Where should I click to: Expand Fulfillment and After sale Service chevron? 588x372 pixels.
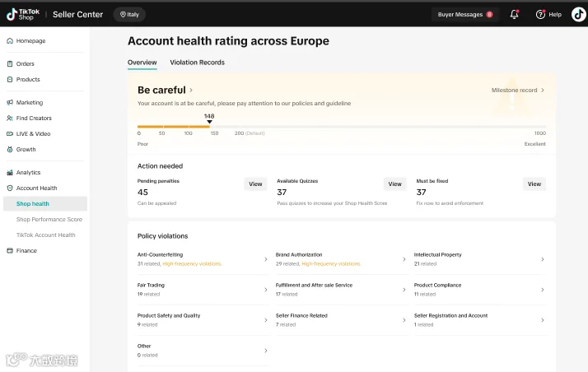[404, 290]
